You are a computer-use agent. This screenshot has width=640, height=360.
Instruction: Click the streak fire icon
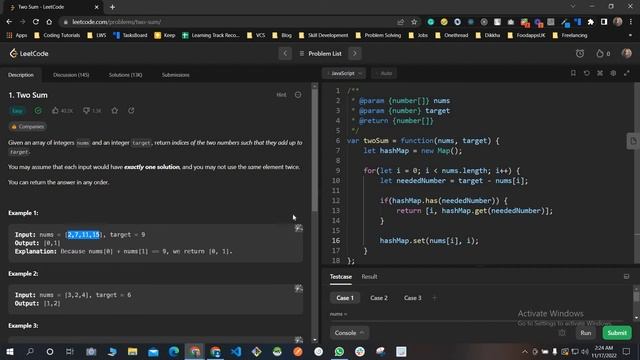click(600, 53)
